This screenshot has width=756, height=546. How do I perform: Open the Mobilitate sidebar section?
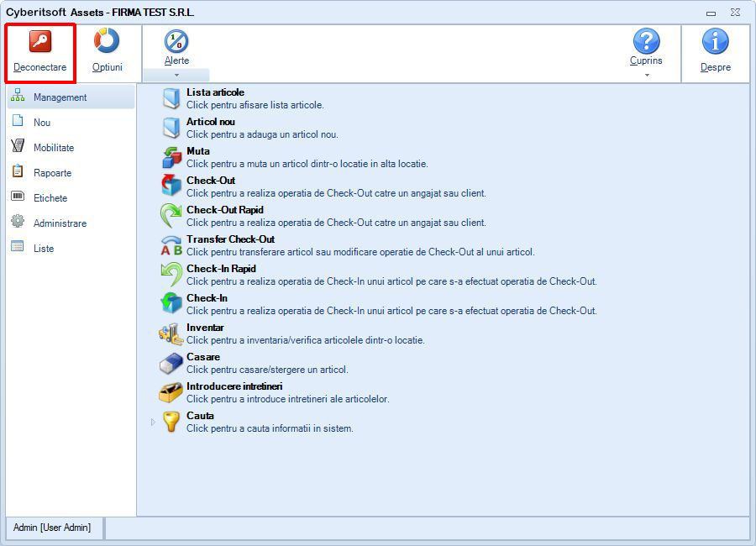coord(71,148)
